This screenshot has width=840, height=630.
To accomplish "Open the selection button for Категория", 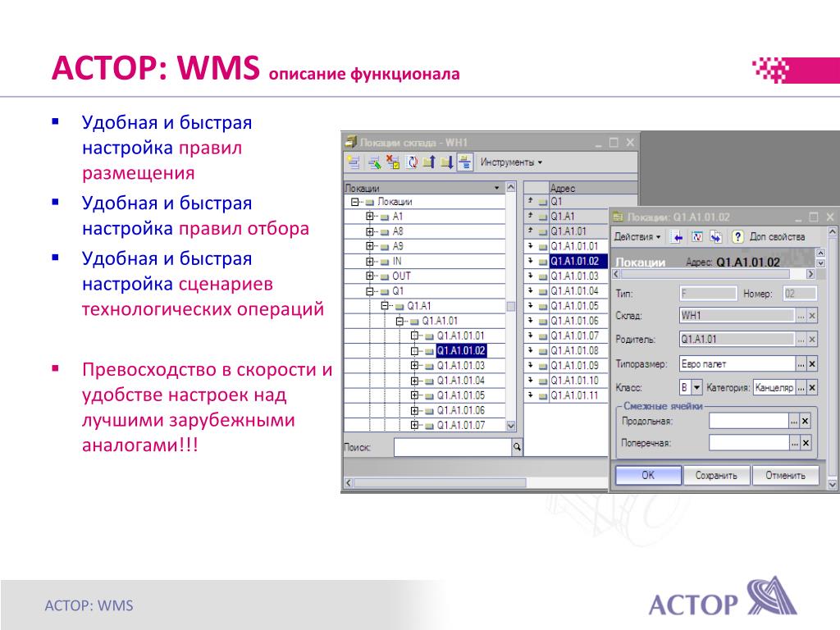I will pos(801,387).
